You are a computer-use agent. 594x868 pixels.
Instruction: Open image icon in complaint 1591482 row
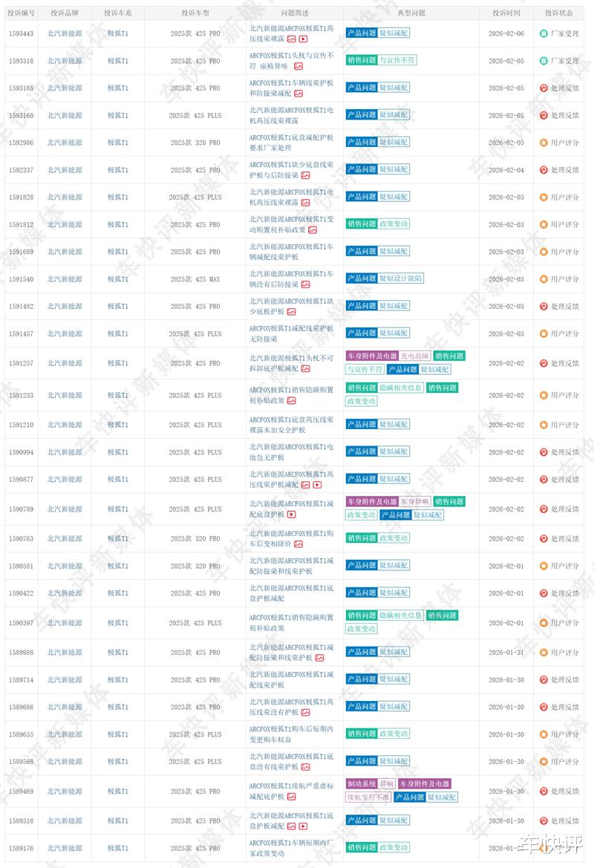(x=292, y=312)
